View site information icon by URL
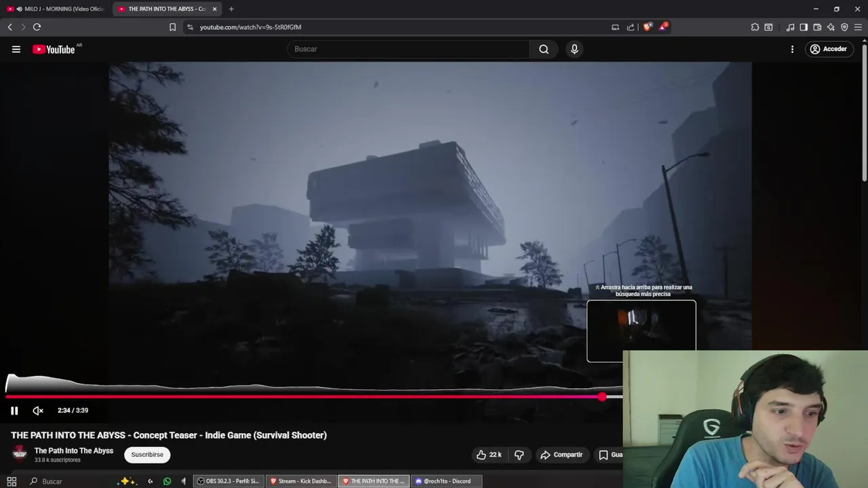 tap(190, 27)
